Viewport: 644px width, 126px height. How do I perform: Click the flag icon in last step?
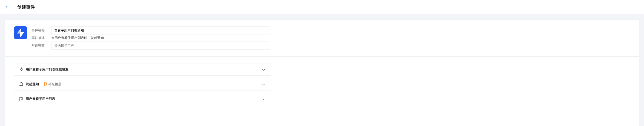[x=21, y=99]
